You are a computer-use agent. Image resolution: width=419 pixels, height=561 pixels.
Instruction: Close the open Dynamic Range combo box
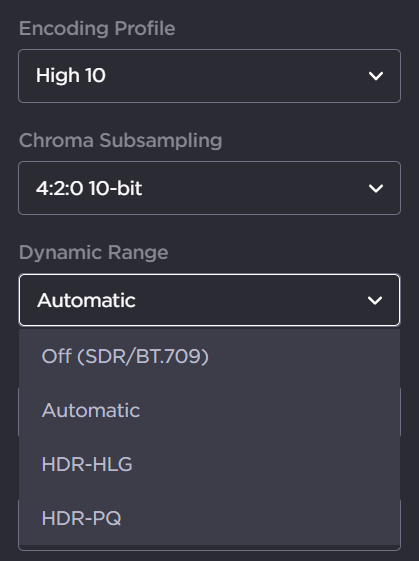point(209,300)
